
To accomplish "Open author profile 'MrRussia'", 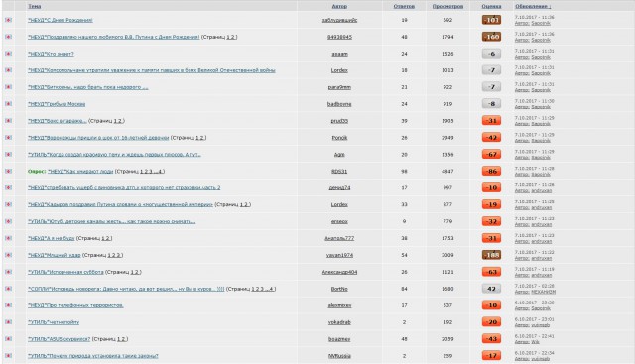I will pyautogui.click(x=339, y=356).
